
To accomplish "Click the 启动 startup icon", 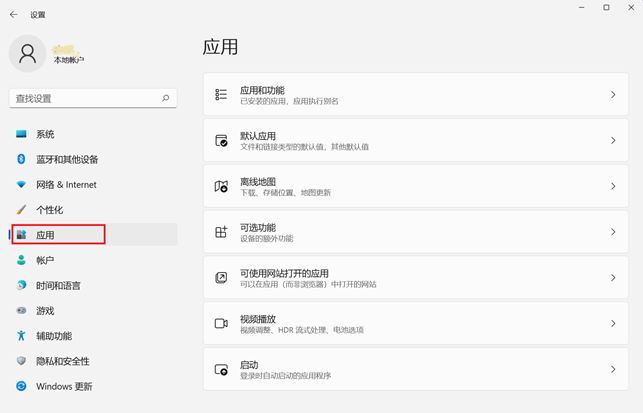I will [x=222, y=369].
